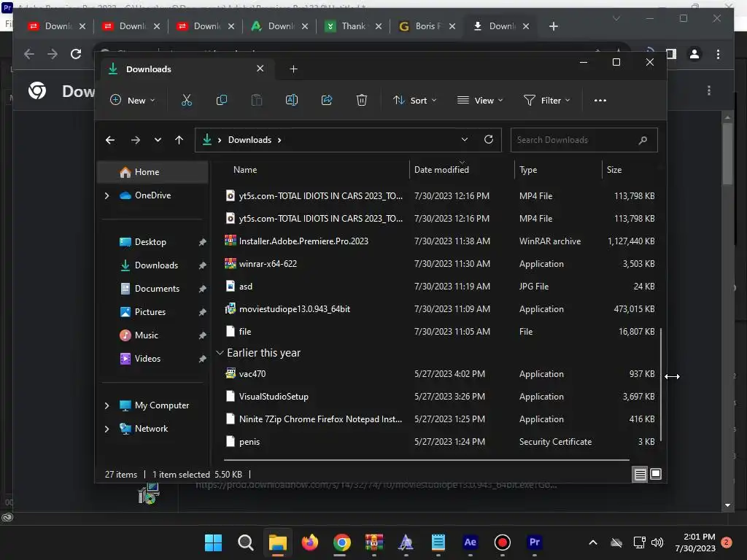Click the Explorer file list vertical scrollbar
747x560 pixels.
pos(661,384)
